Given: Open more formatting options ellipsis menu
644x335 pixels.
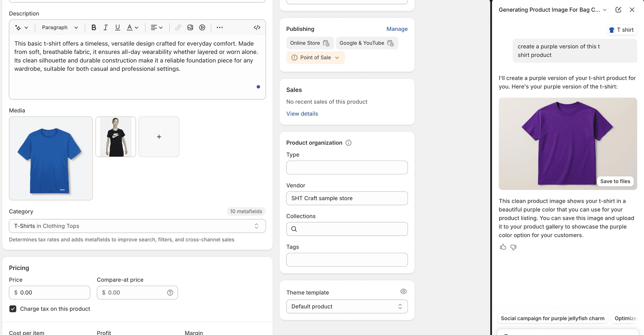Looking at the screenshot, I should tap(220, 27).
